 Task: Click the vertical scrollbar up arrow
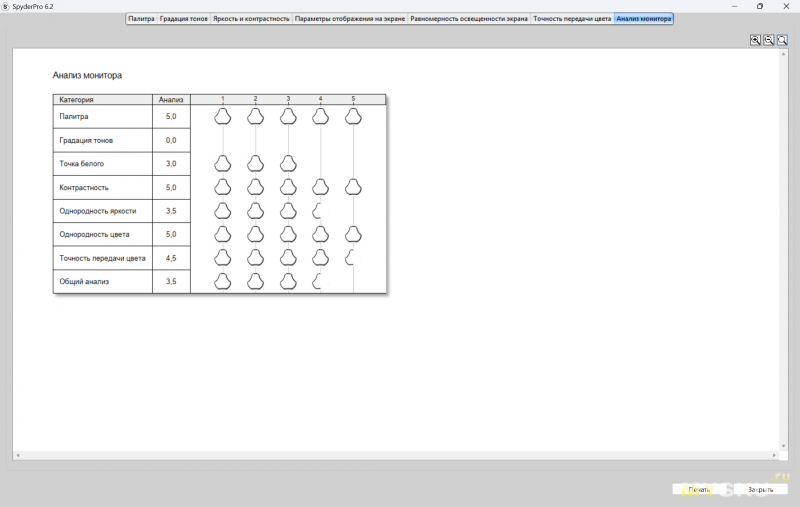[x=783, y=53]
